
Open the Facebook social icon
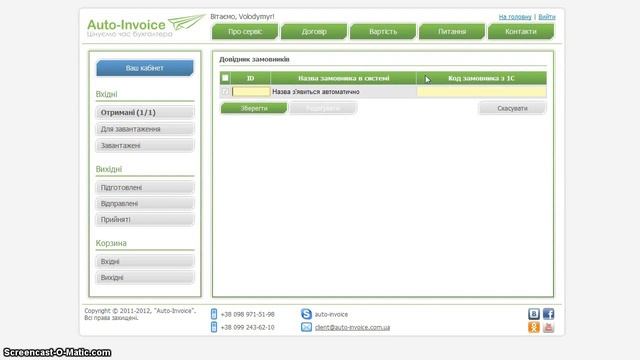click(x=549, y=314)
